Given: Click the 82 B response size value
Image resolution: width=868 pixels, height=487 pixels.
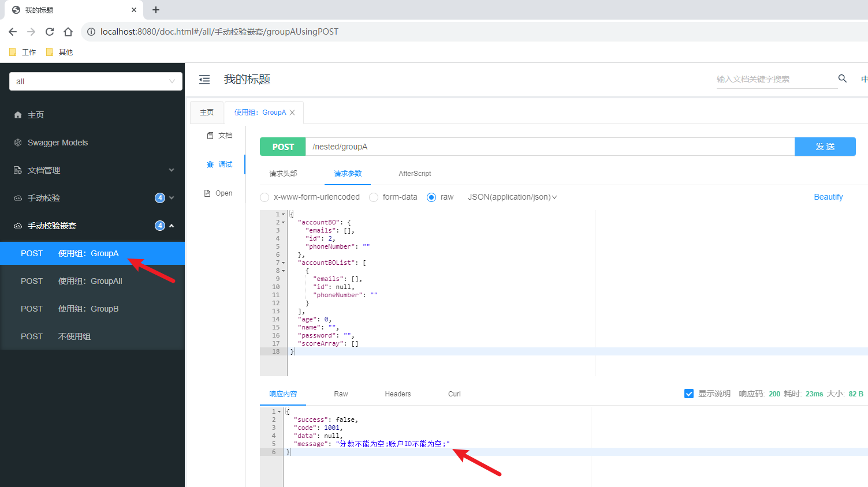Looking at the screenshot, I should point(856,394).
